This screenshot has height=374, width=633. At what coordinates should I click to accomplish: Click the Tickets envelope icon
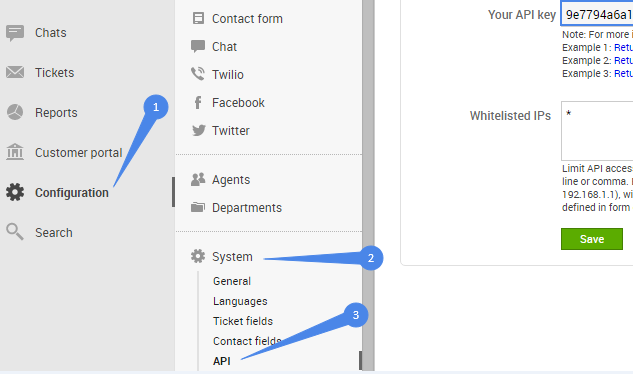(x=15, y=72)
